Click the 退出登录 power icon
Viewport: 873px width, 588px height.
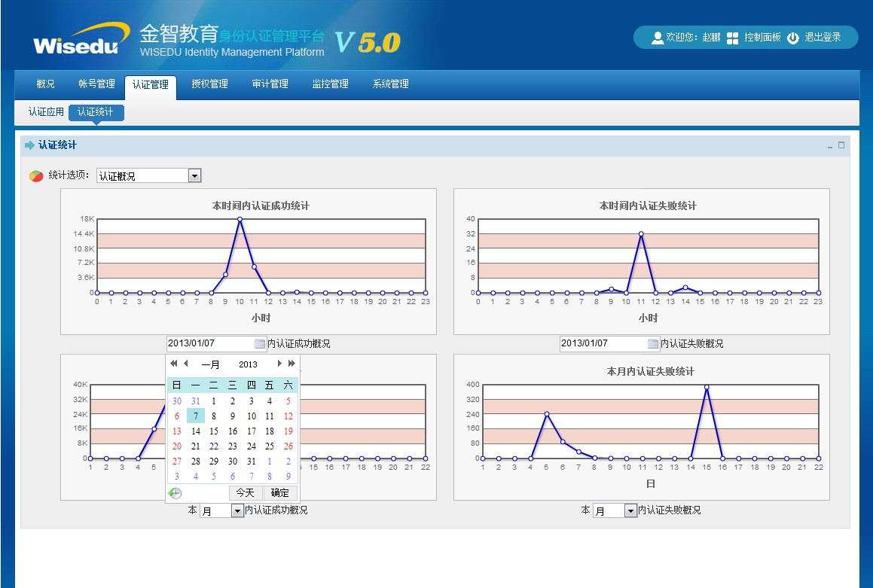(x=793, y=38)
